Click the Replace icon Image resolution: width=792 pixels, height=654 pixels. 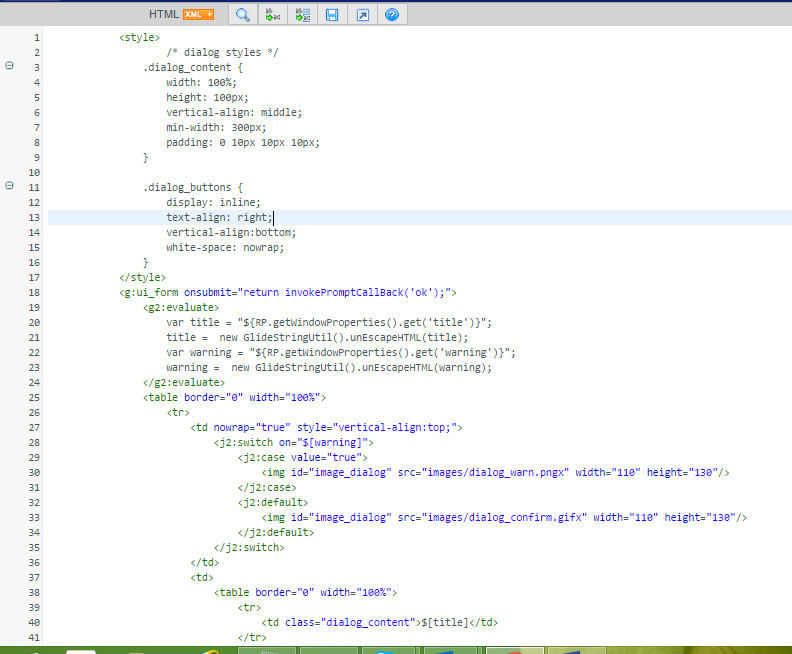[273, 15]
